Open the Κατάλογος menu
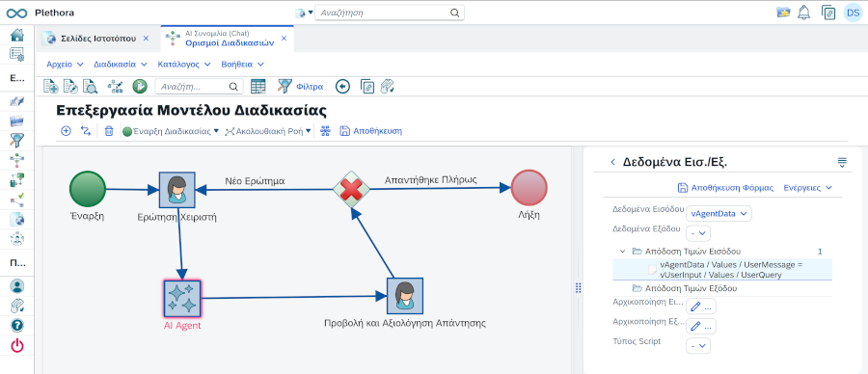The height and width of the screenshot is (374, 868). click(184, 65)
